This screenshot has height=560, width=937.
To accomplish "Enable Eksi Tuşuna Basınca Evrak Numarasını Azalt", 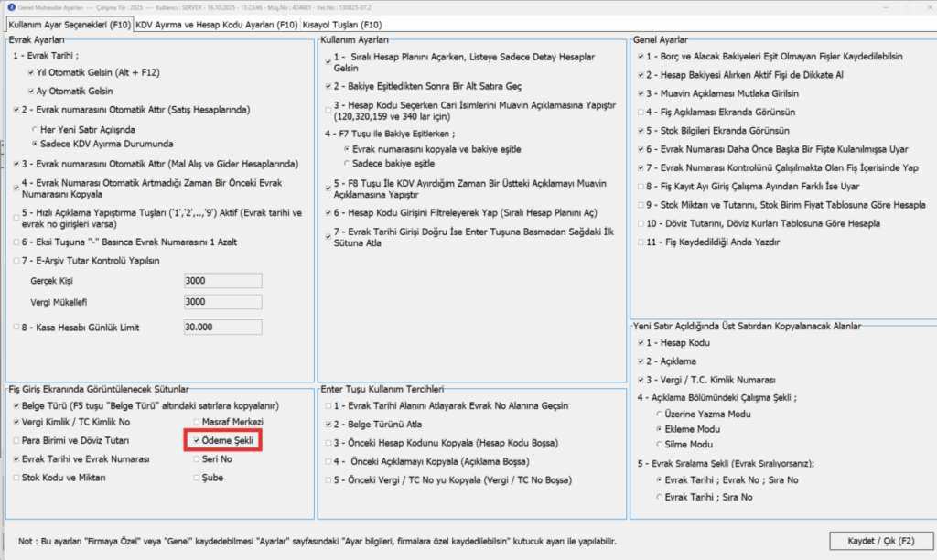I will [x=16, y=242].
